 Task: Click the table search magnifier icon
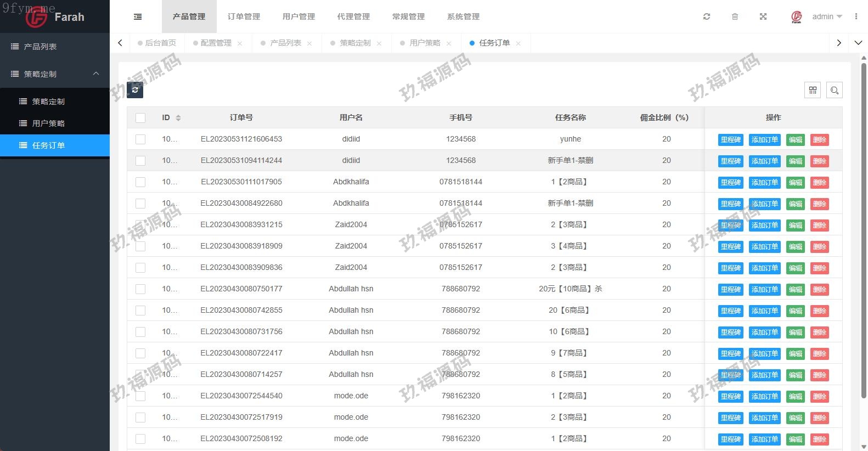click(834, 90)
